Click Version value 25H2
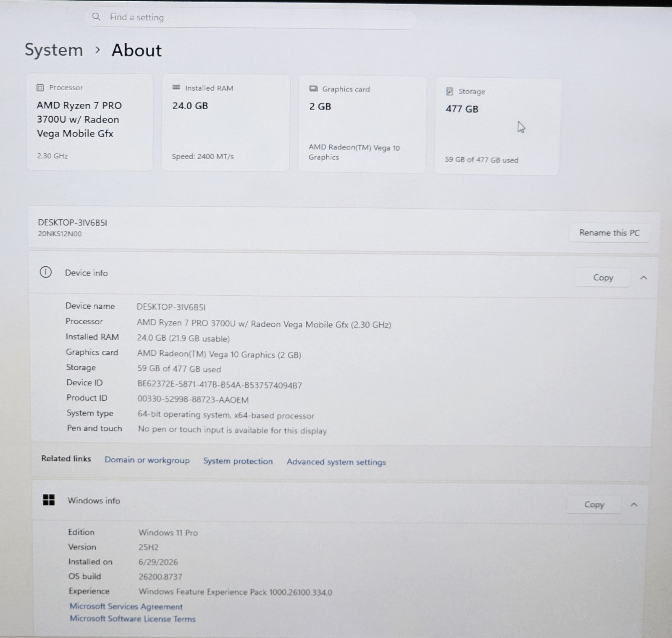This screenshot has height=638, width=672. (x=149, y=547)
